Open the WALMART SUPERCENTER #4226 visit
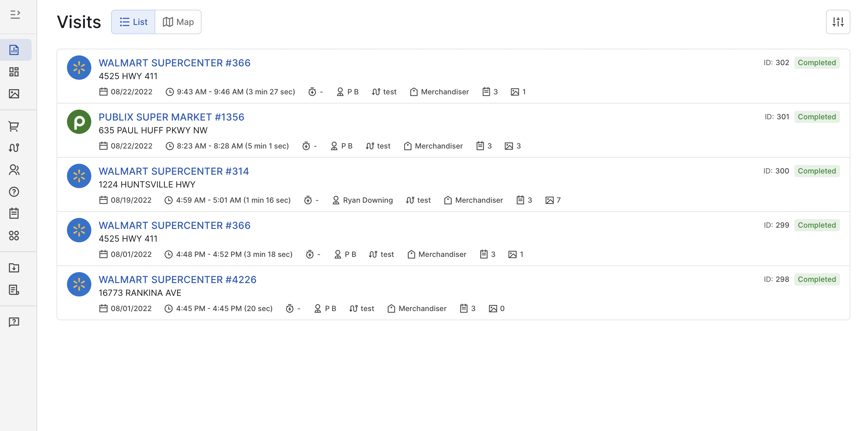The image size is (868, 431). click(x=177, y=279)
